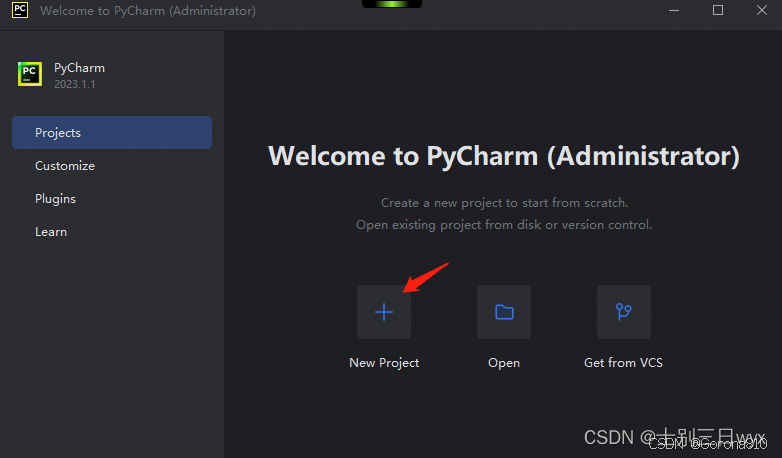
Task: Click the 'Open existing project from disk' text
Action: (504, 225)
